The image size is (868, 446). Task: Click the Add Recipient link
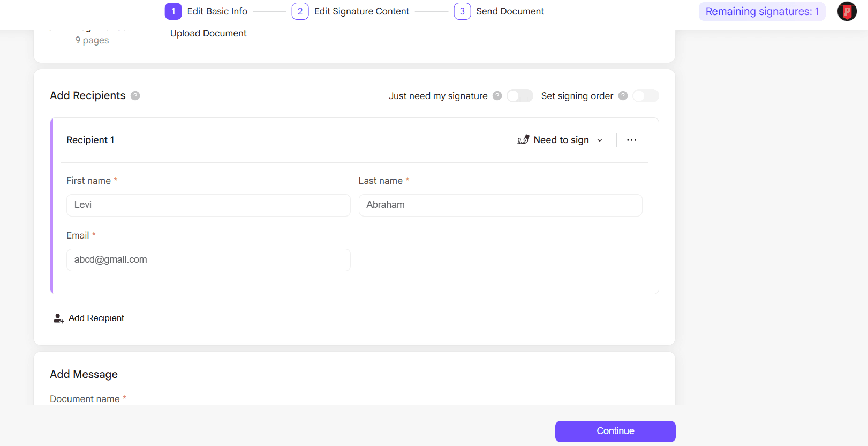pyautogui.click(x=96, y=318)
